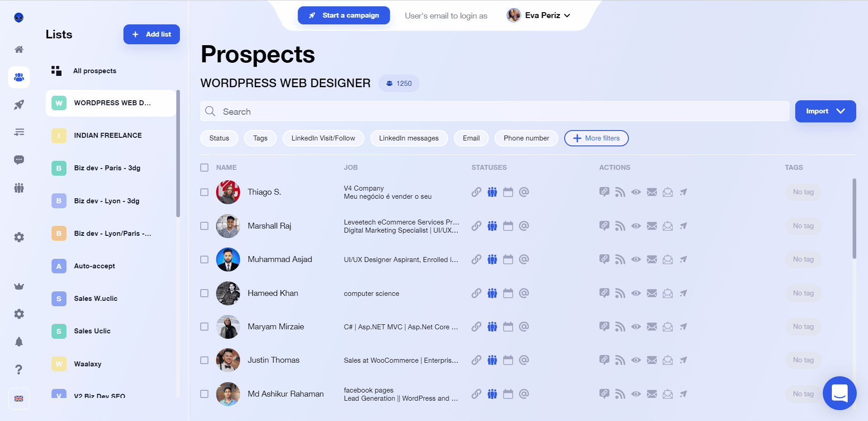
Task: Check the box for Hameed Khan
Action: tap(204, 293)
